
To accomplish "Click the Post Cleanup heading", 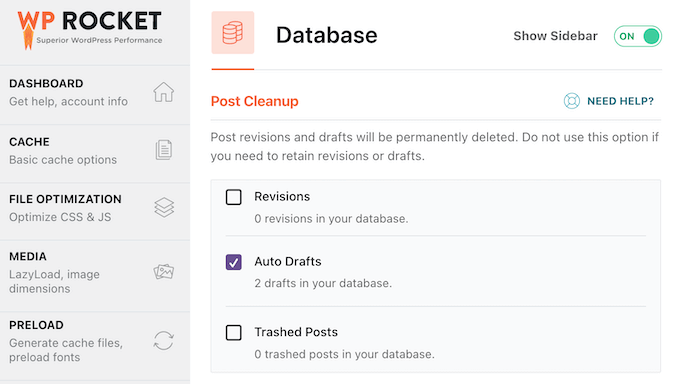I will point(255,102).
